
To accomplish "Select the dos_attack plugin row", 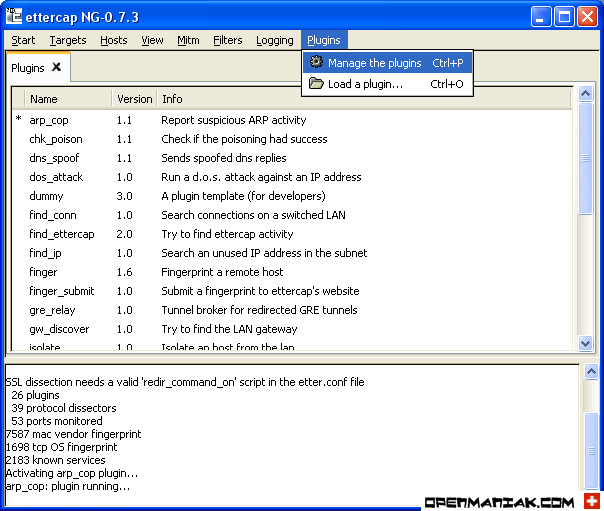I will (x=292, y=177).
